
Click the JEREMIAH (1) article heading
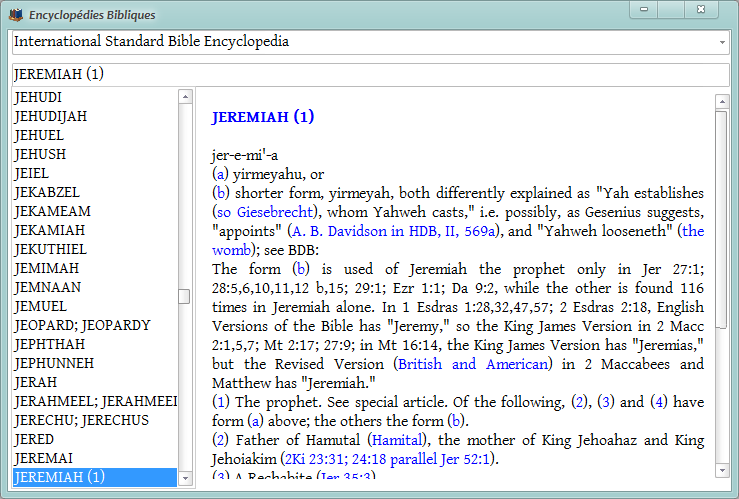(x=263, y=117)
